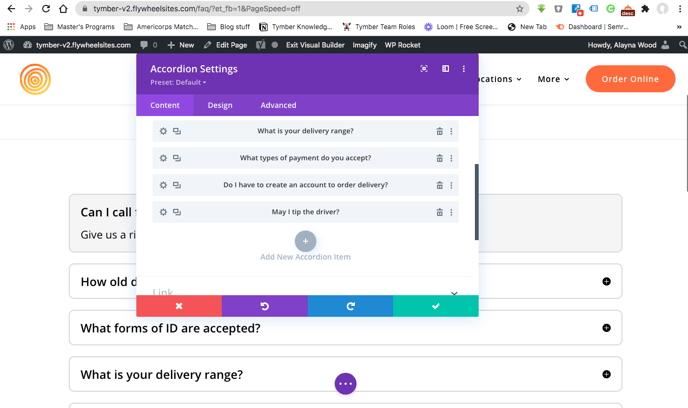Image resolution: width=688 pixels, height=408 pixels.
Task: Open more options for create account item
Action: 451,185
